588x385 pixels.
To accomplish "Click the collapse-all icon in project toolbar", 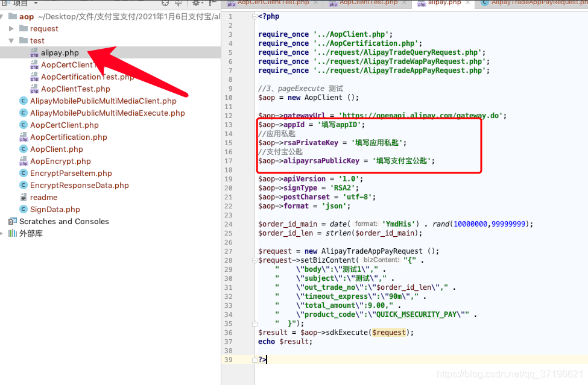I will click(178, 2).
